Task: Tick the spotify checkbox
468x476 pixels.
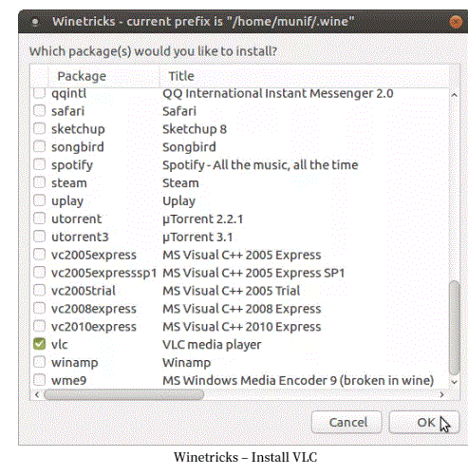Action: click(39, 164)
